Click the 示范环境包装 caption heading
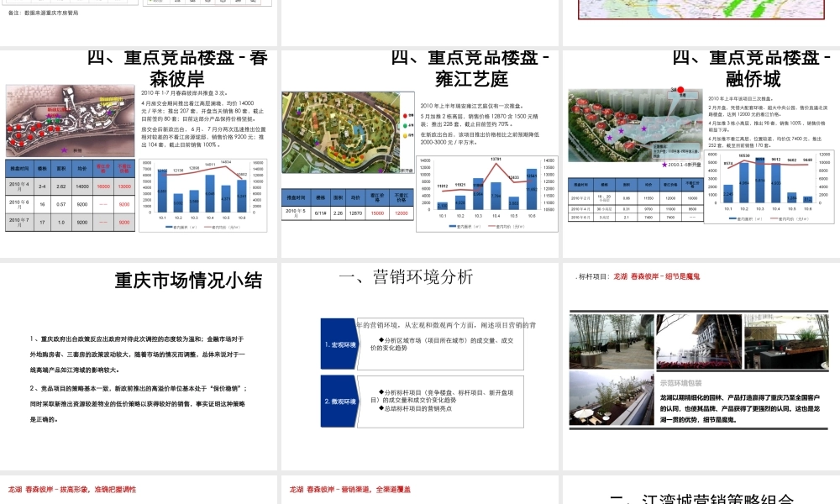 [680, 383]
